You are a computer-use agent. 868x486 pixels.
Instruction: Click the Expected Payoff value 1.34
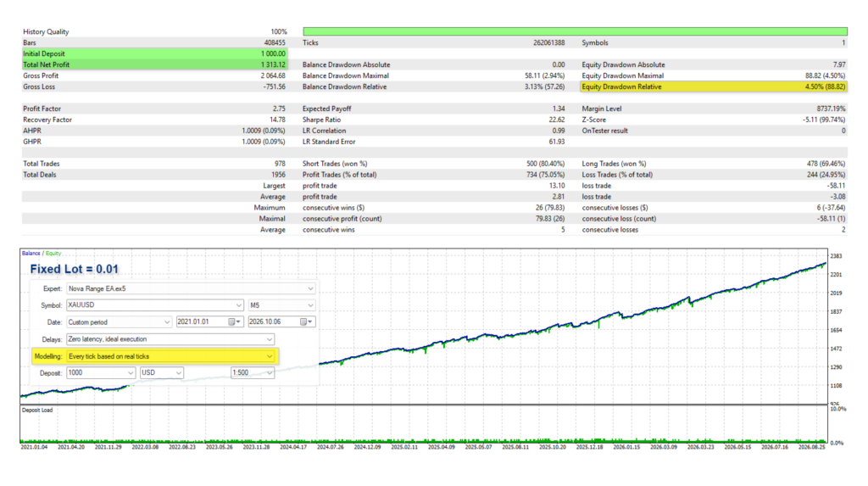tap(559, 109)
